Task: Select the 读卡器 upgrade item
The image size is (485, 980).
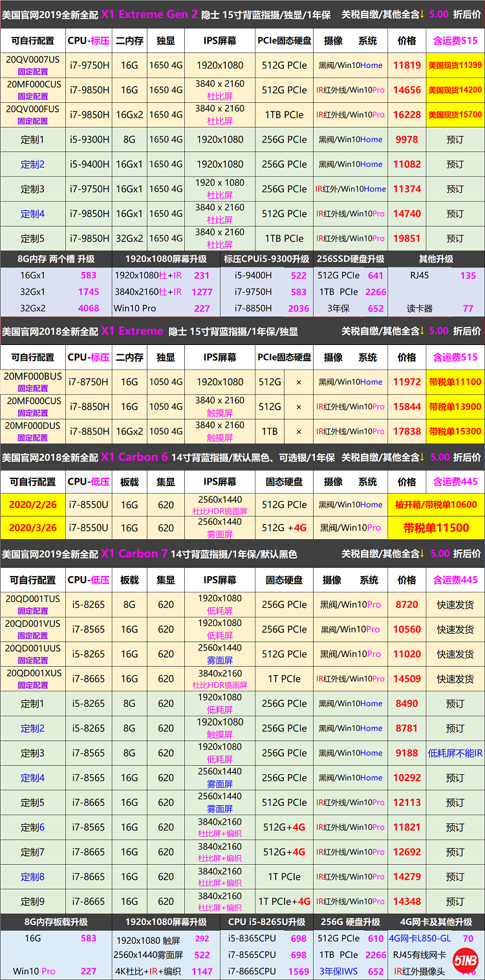Action: tap(420, 309)
